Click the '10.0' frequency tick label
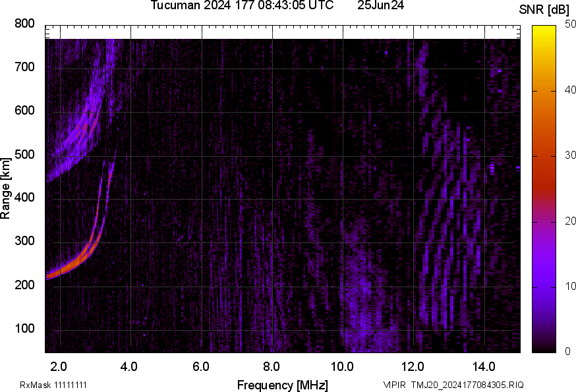 coord(342,366)
